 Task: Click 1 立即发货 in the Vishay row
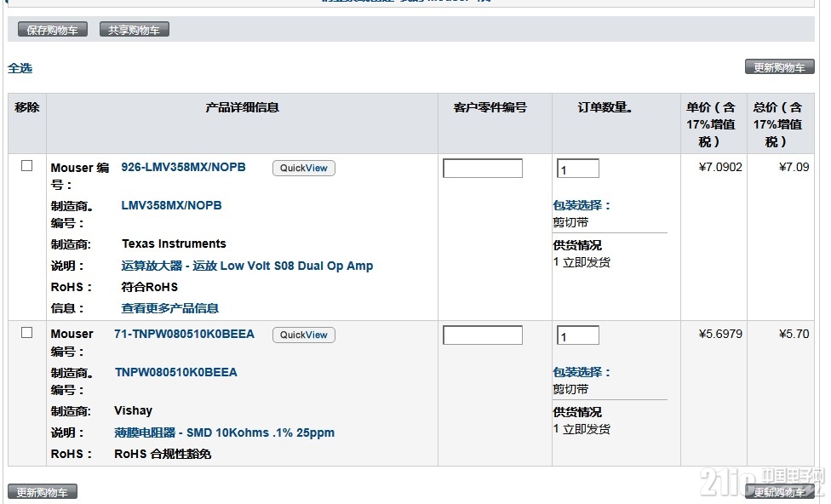(582, 429)
